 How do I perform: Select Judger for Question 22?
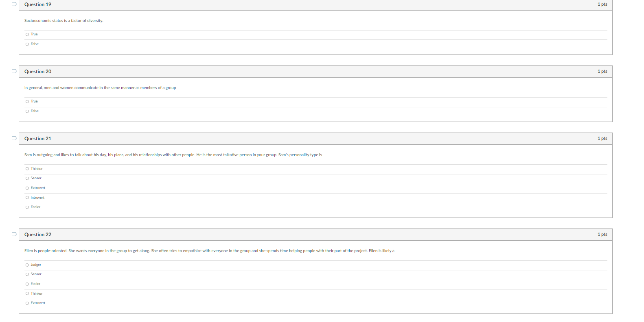coord(27,265)
